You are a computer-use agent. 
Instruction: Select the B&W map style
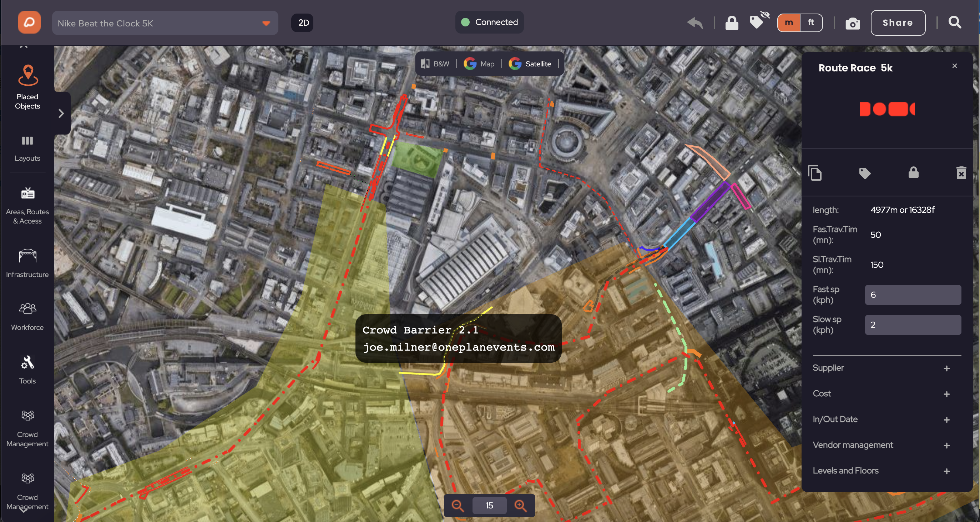[435, 64]
